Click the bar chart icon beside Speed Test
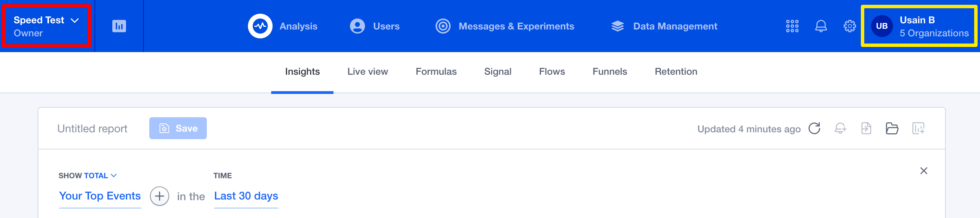 (118, 26)
